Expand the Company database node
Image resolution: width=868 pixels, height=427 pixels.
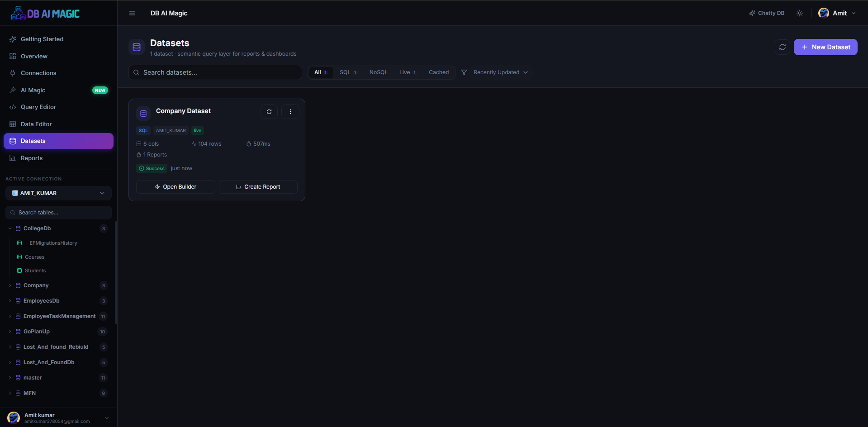10,285
